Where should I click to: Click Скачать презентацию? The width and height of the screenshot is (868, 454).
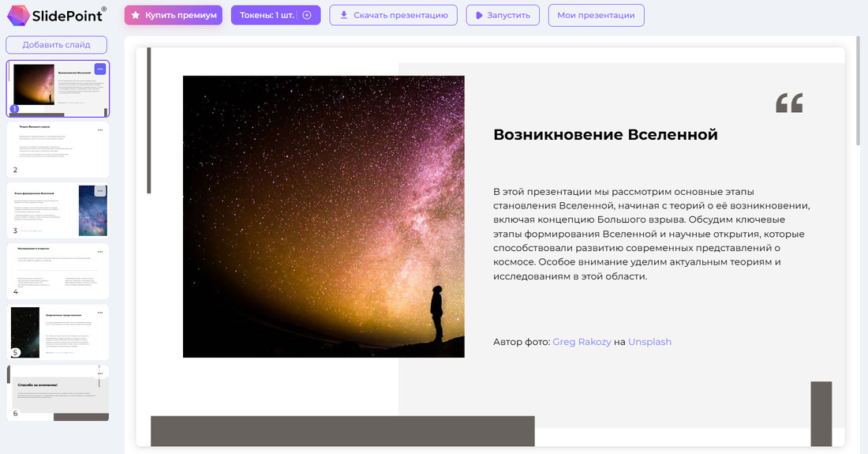393,16
